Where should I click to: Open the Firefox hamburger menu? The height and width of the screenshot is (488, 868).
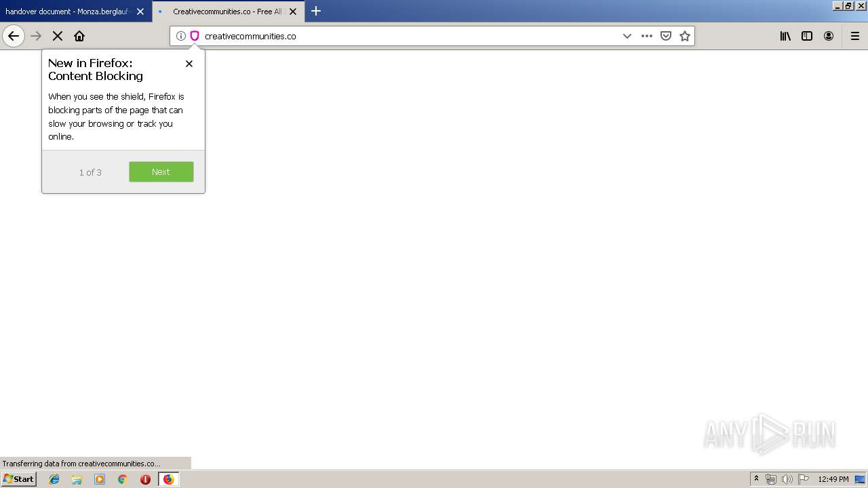(x=855, y=36)
